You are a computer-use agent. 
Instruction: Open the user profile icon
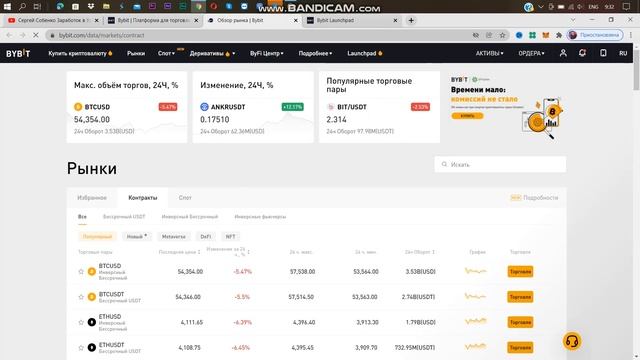pyautogui.click(x=563, y=53)
